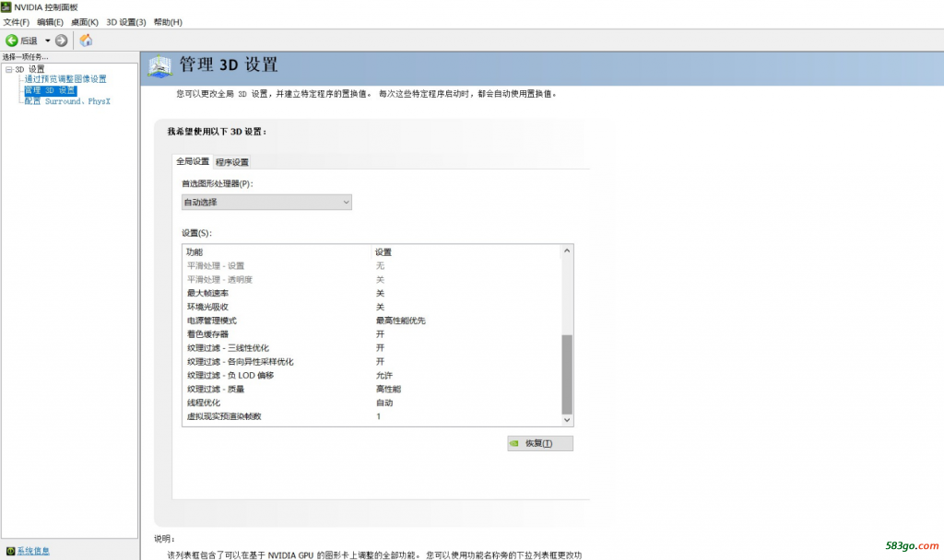Image resolution: width=944 pixels, height=560 pixels.
Task: Click the 最高性能优先 value
Action: coord(400,321)
